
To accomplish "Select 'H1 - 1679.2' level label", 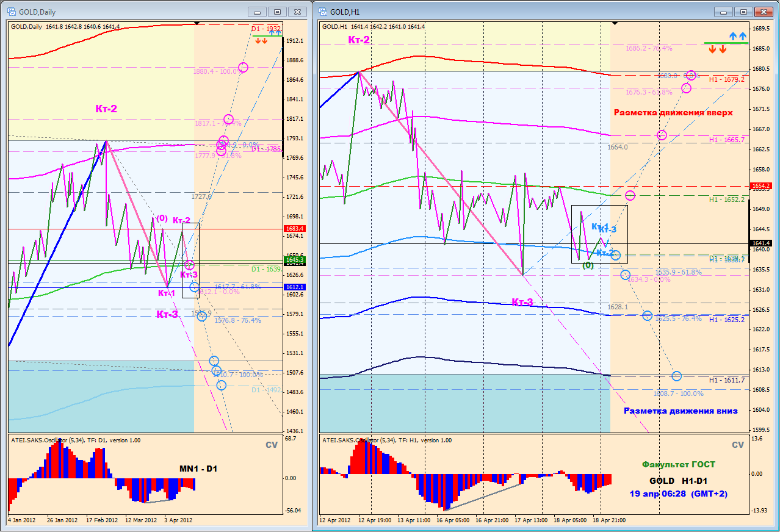I will 727,79.
